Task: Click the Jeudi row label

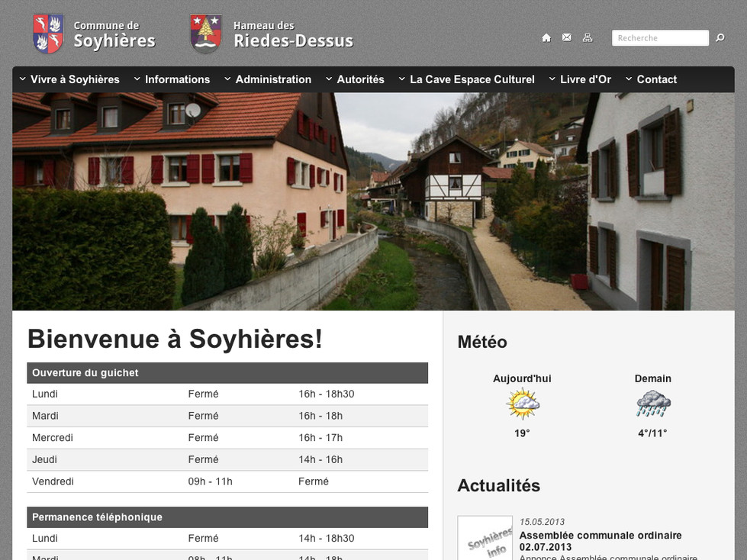Action: 44,459
